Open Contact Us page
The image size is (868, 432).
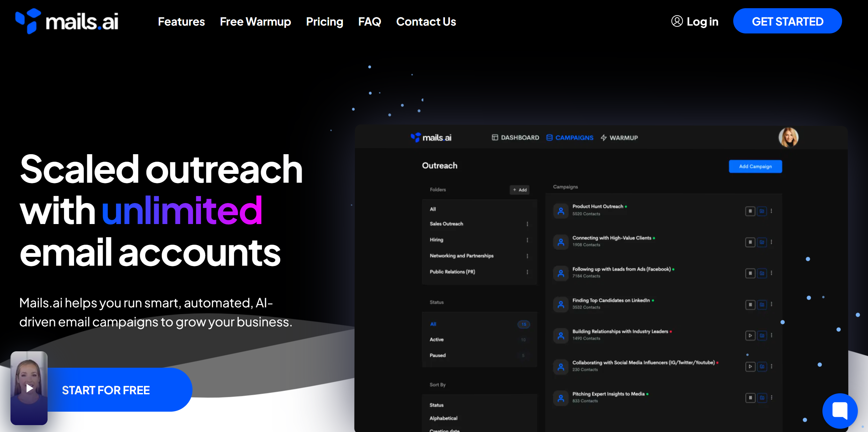[x=426, y=22]
